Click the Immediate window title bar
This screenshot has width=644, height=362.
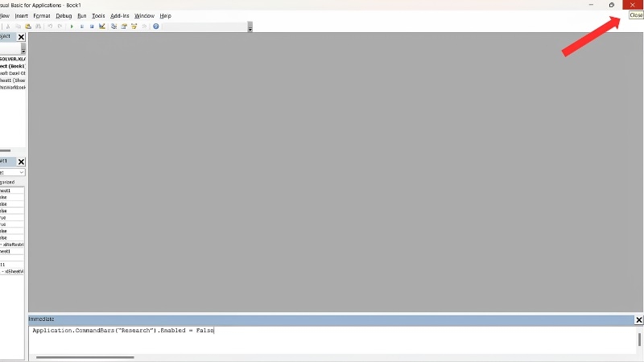pyautogui.click(x=331, y=319)
